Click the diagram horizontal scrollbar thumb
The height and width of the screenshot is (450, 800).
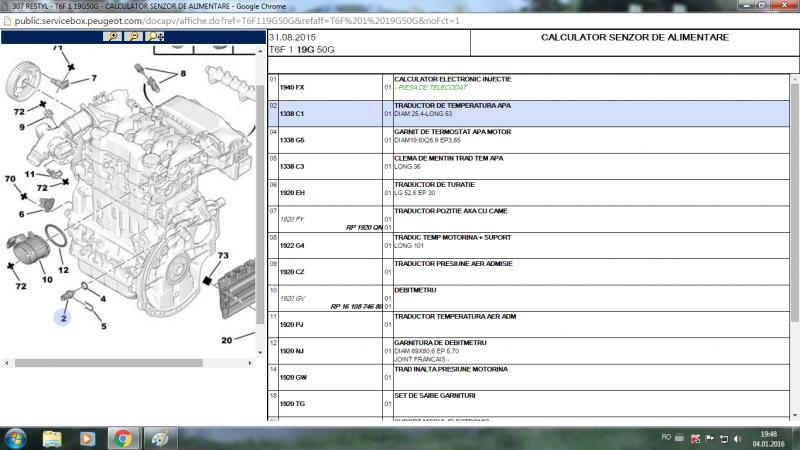coord(109,363)
